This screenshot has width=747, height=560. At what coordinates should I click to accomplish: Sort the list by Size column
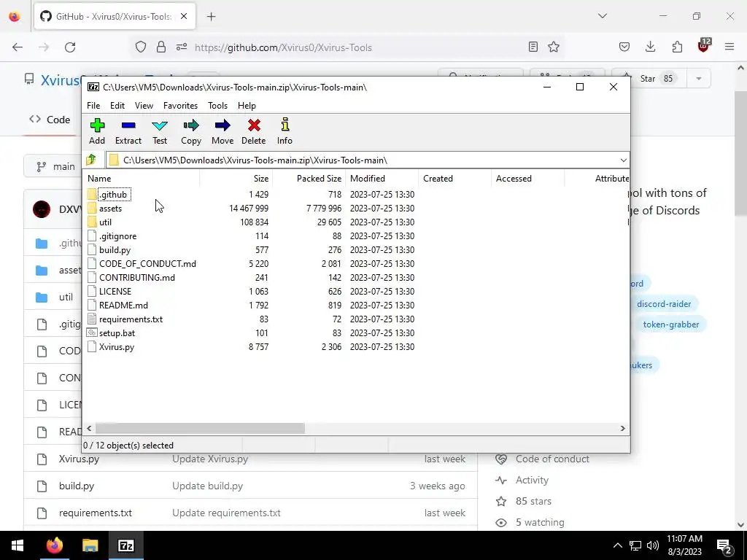[236, 179]
